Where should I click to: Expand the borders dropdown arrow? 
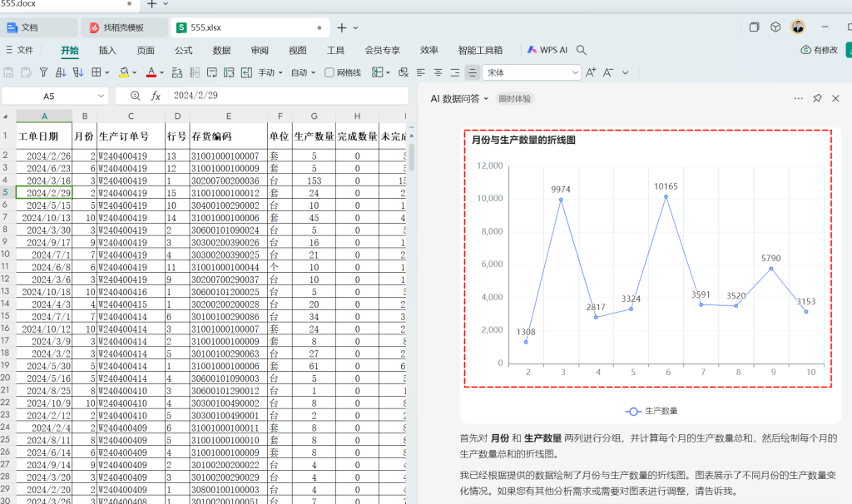107,72
